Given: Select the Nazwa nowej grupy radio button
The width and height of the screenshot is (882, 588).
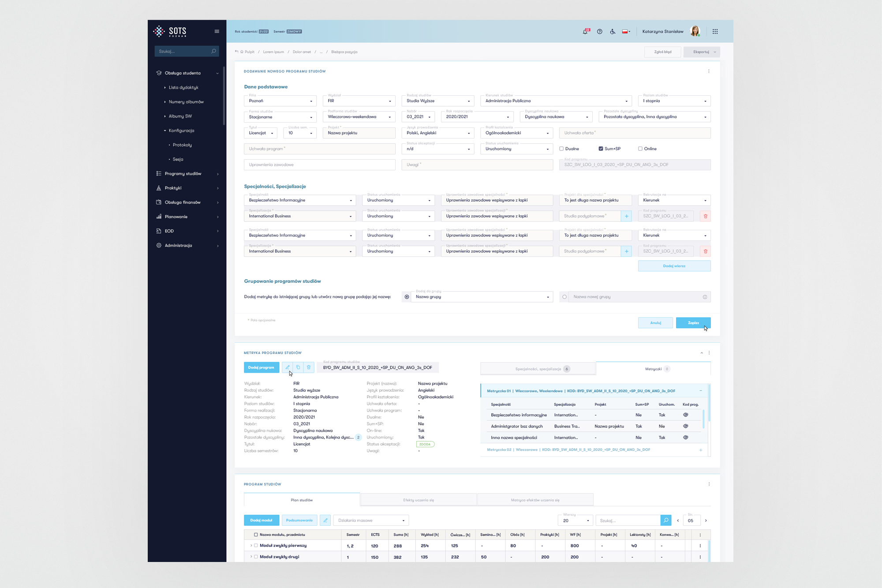Looking at the screenshot, I should coord(564,297).
